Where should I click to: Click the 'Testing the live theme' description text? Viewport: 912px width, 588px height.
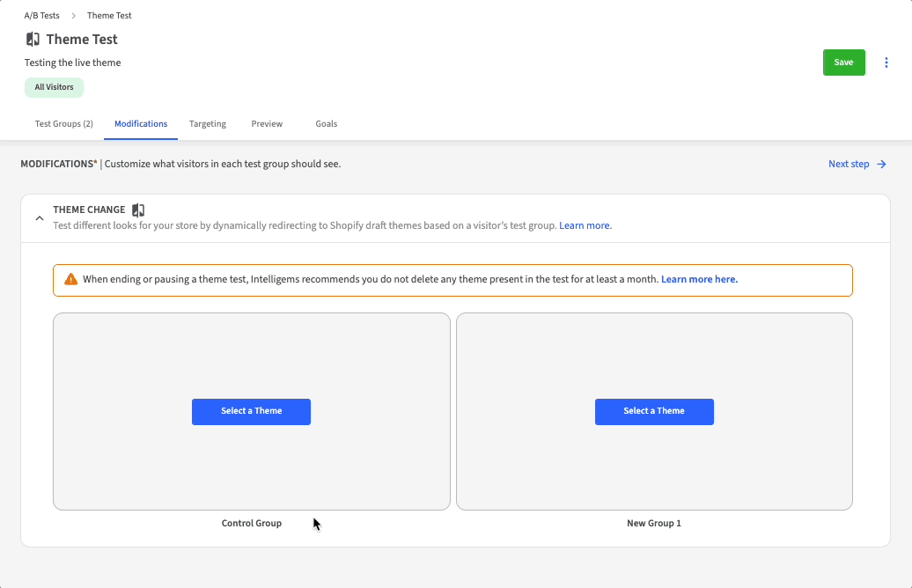73,62
